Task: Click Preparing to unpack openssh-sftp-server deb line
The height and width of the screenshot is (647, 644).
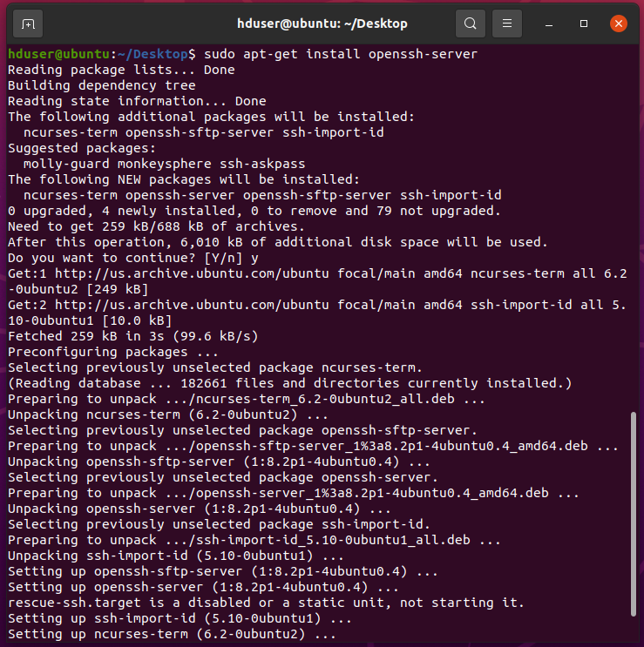Action: 314,446
